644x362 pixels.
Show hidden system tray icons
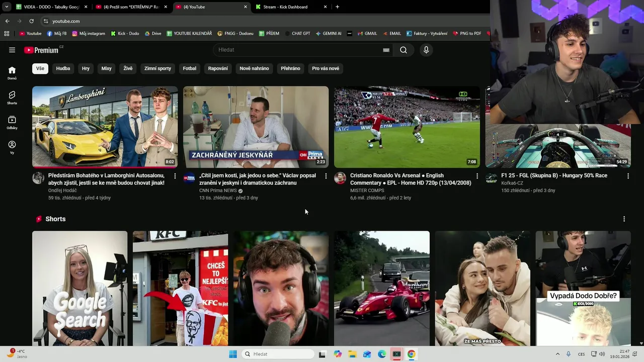point(557,354)
